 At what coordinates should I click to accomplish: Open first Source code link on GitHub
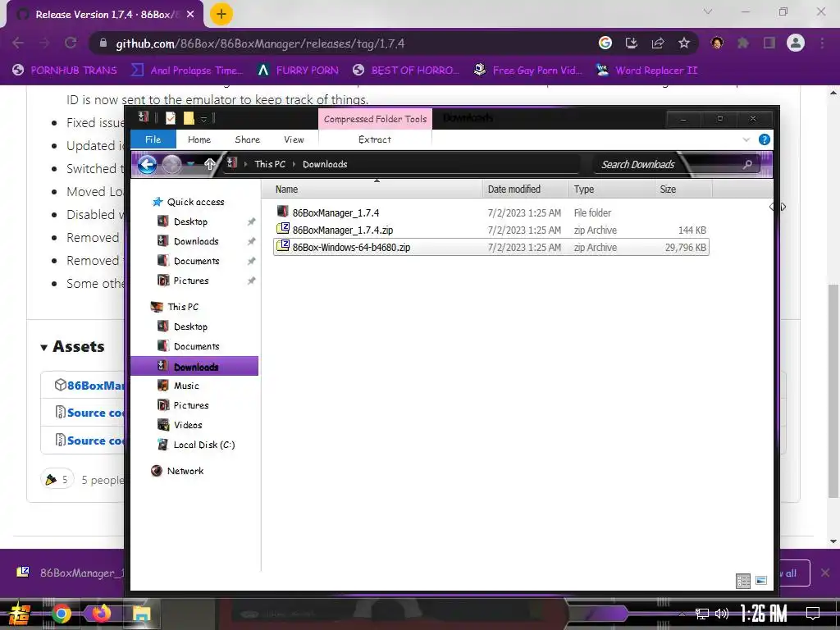click(x=95, y=413)
